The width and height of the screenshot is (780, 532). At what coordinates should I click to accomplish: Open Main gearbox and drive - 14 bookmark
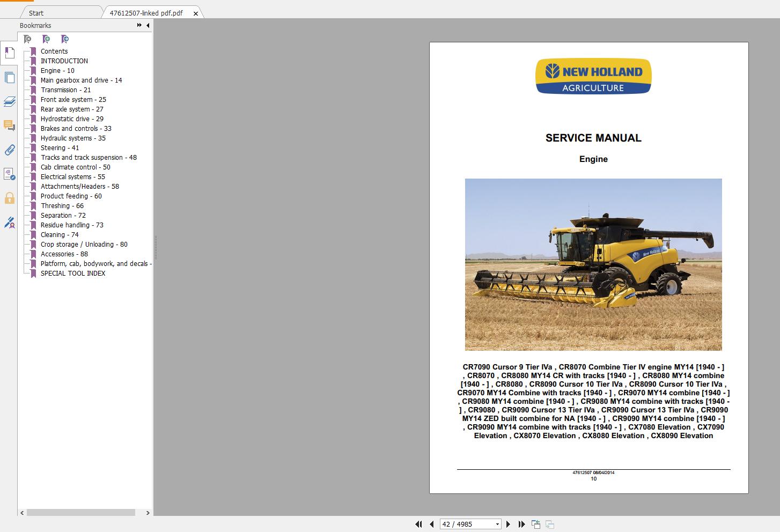click(x=81, y=80)
